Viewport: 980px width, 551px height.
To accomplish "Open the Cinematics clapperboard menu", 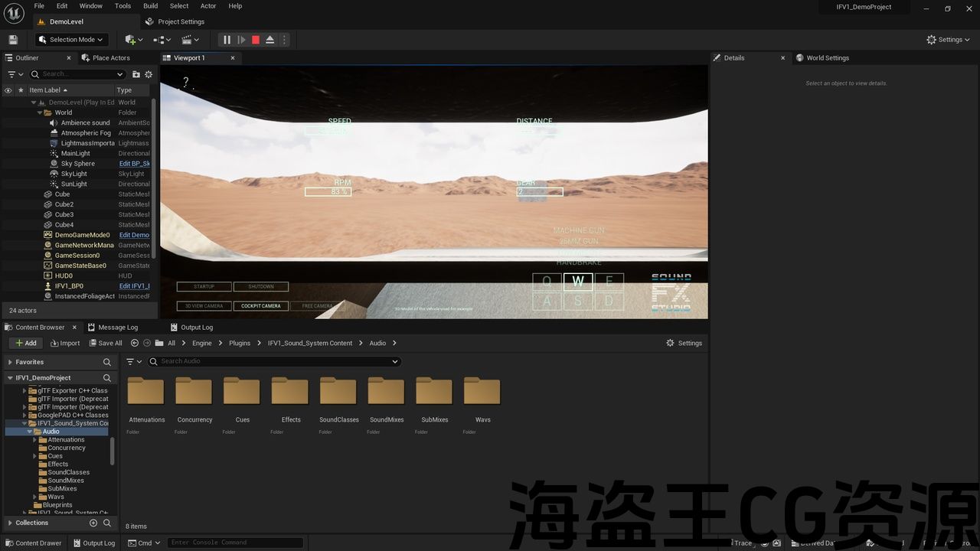I will [190, 40].
